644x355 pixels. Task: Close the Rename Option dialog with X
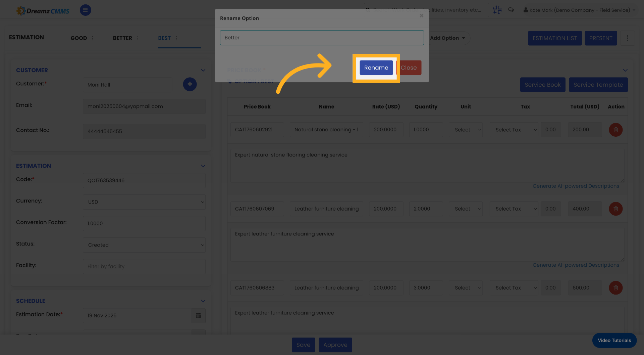tap(421, 15)
